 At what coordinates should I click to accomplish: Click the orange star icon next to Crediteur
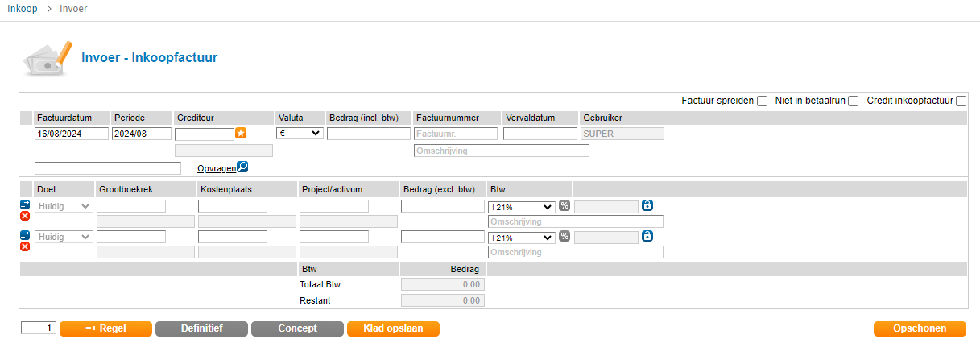[x=241, y=133]
